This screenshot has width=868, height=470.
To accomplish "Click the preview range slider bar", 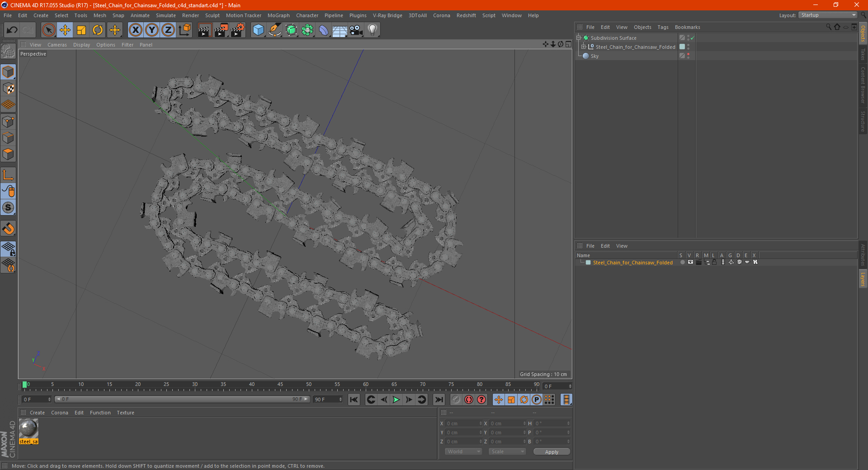I will [x=182, y=399].
